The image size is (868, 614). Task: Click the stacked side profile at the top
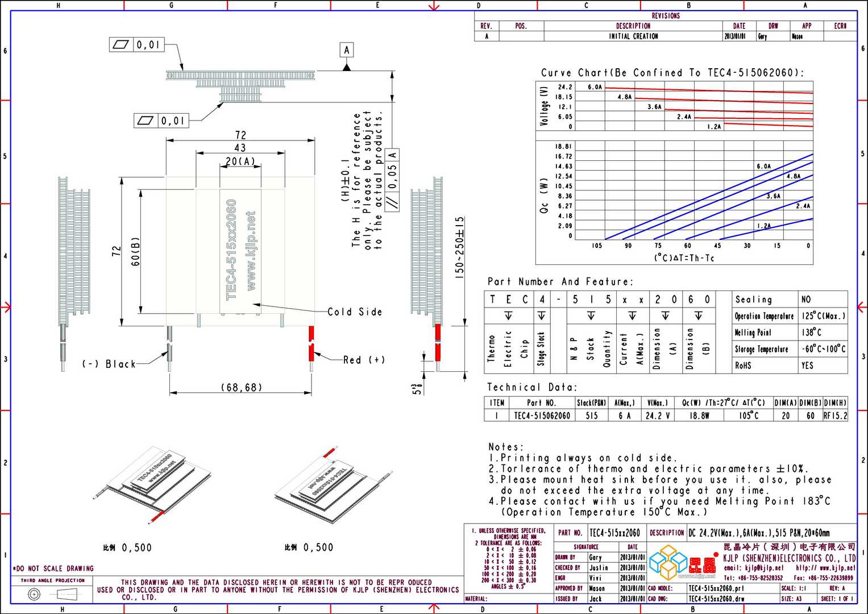240,86
